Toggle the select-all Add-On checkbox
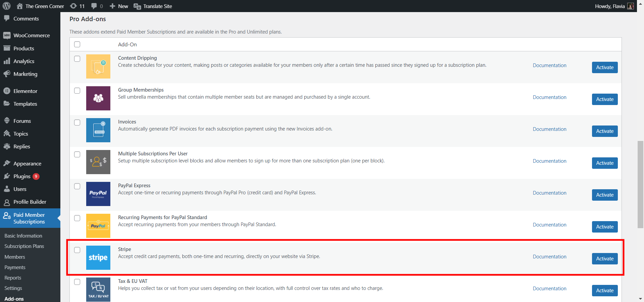 [77, 44]
